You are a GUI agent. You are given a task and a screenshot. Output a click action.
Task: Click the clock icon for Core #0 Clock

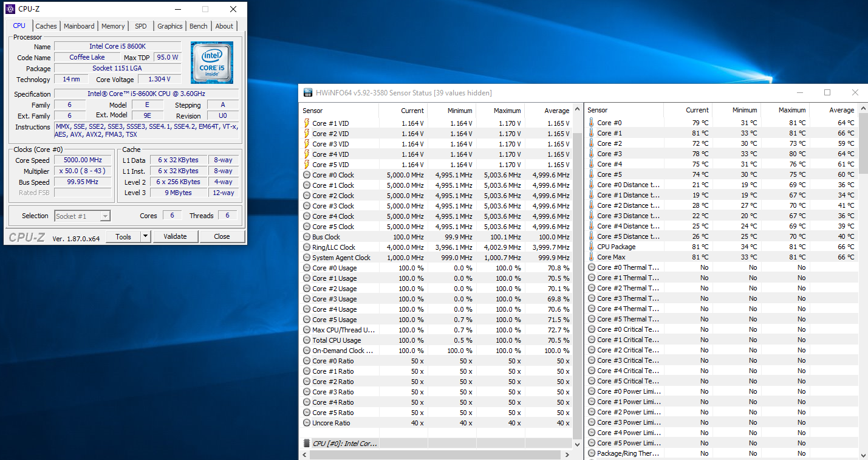(307, 175)
